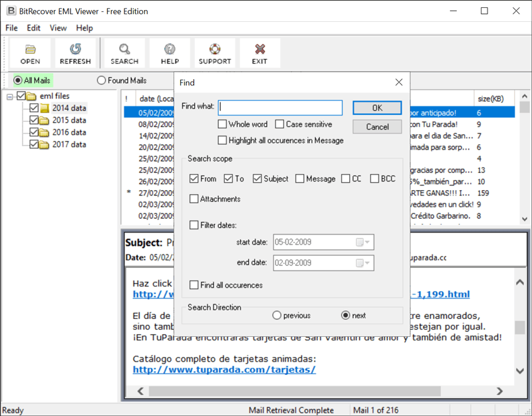The width and height of the screenshot is (532, 416).
Task: Select the All Mails radio button
Action: (18, 80)
